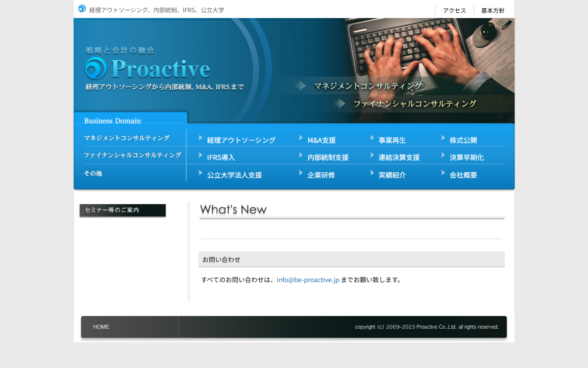The image size is (588, 368).
Task: Click arrow icon beside 決算早期化
Action: point(443,155)
